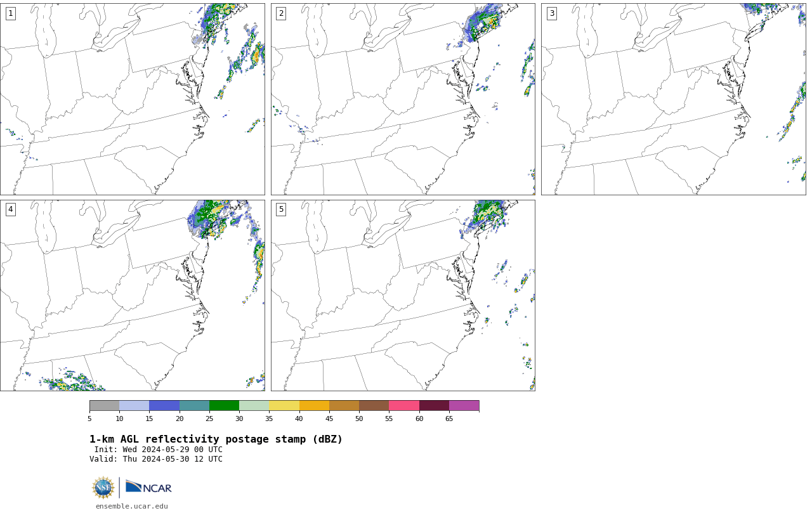The width and height of the screenshot is (812, 513).
Task: Select the pale green 30-35 dBZ swatch
Action: click(x=254, y=406)
